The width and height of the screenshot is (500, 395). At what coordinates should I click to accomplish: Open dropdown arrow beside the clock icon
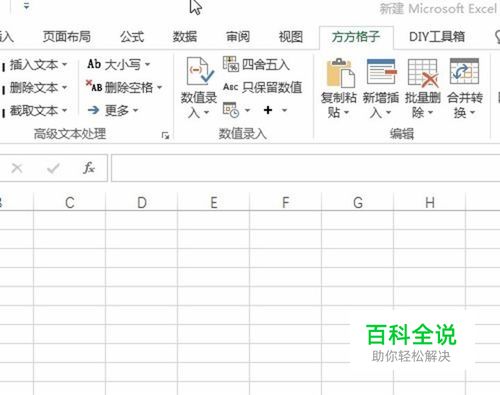point(247,110)
